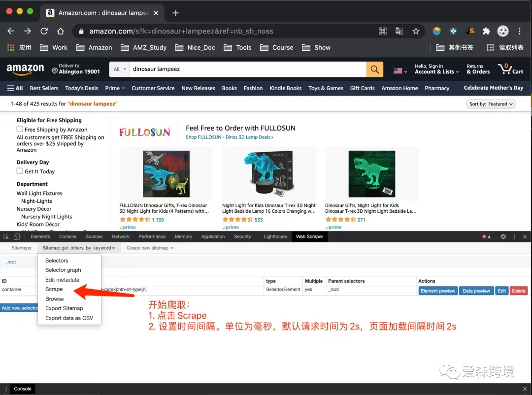The height and width of the screenshot is (395, 532).
Task: Open the FULLOSUN four-dinosaur lamp thumbnail
Action: (x=166, y=174)
